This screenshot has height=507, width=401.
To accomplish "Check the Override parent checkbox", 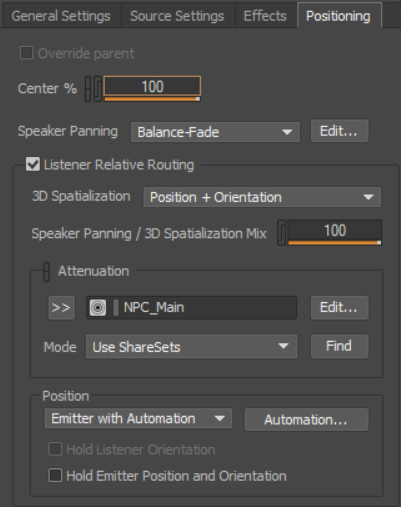I will [27, 53].
